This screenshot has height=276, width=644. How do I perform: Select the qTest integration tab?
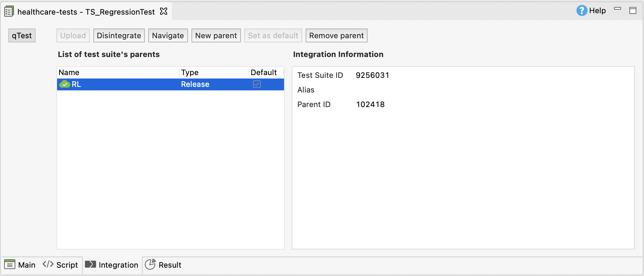[x=22, y=36]
